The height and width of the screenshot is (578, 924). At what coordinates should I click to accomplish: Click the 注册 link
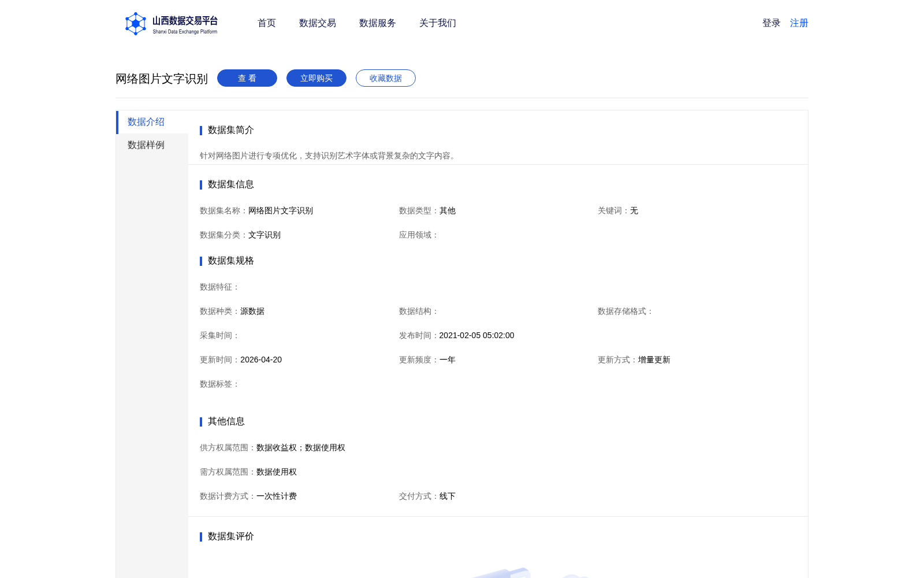(x=799, y=23)
